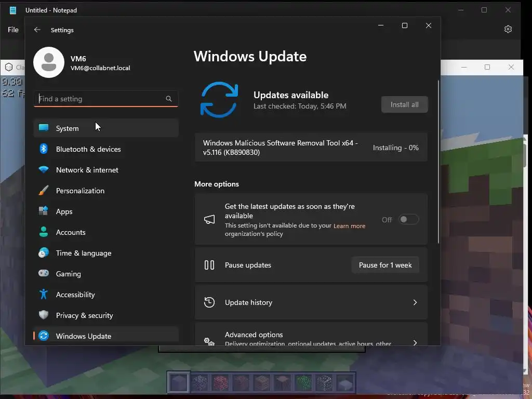The width and height of the screenshot is (532, 399).
Task: Open the Update history row
Action: click(311, 302)
